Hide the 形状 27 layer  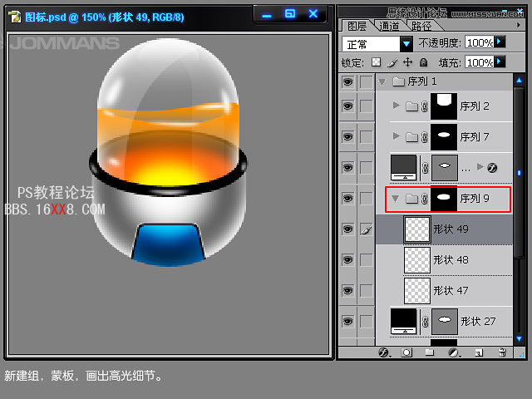[347, 321]
